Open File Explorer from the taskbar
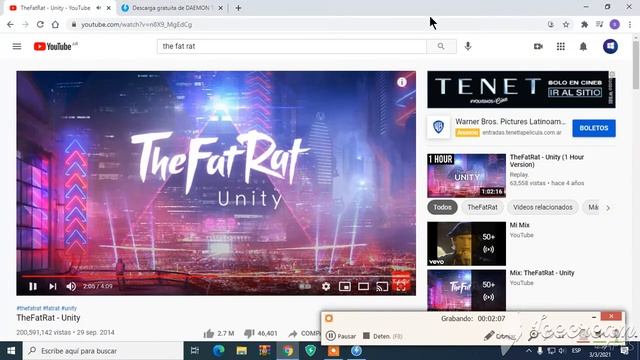The width and height of the screenshot is (640, 360). tap(242, 351)
